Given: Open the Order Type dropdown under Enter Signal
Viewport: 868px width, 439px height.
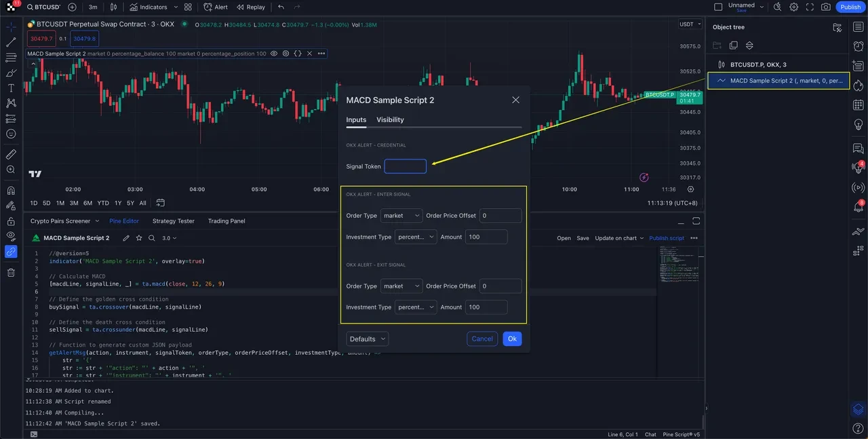Looking at the screenshot, I should [401, 215].
